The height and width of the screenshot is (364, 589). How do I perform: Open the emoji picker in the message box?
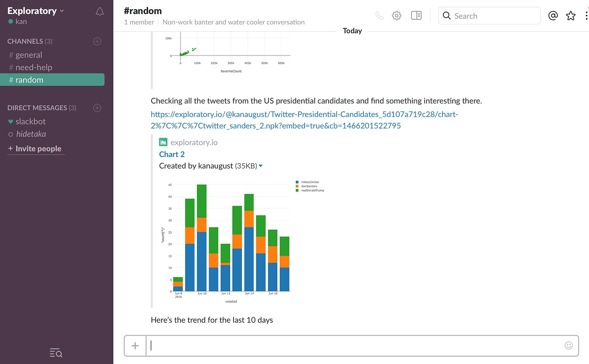pyautogui.click(x=568, y=345)
